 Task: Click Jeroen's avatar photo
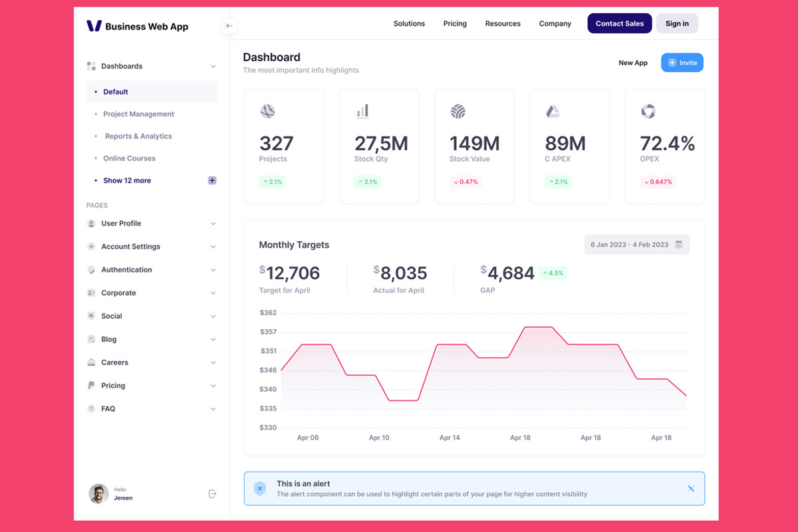point(99,493)
